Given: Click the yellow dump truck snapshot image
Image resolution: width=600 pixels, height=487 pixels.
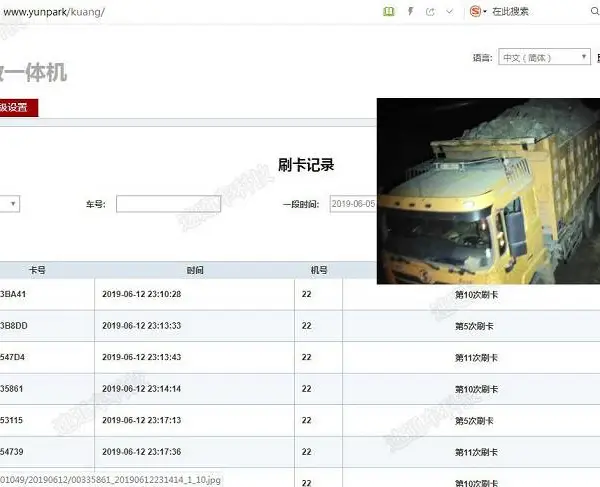Looking at the screenshot, I should [x=488, y=191].
